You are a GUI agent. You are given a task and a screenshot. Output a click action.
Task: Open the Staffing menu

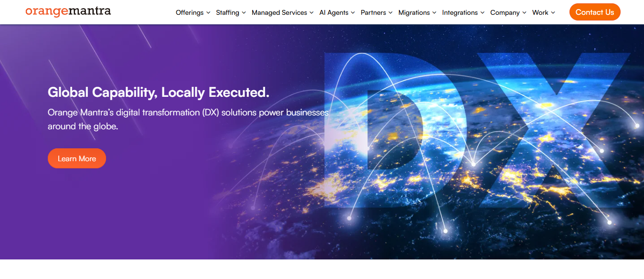point(227,13)
